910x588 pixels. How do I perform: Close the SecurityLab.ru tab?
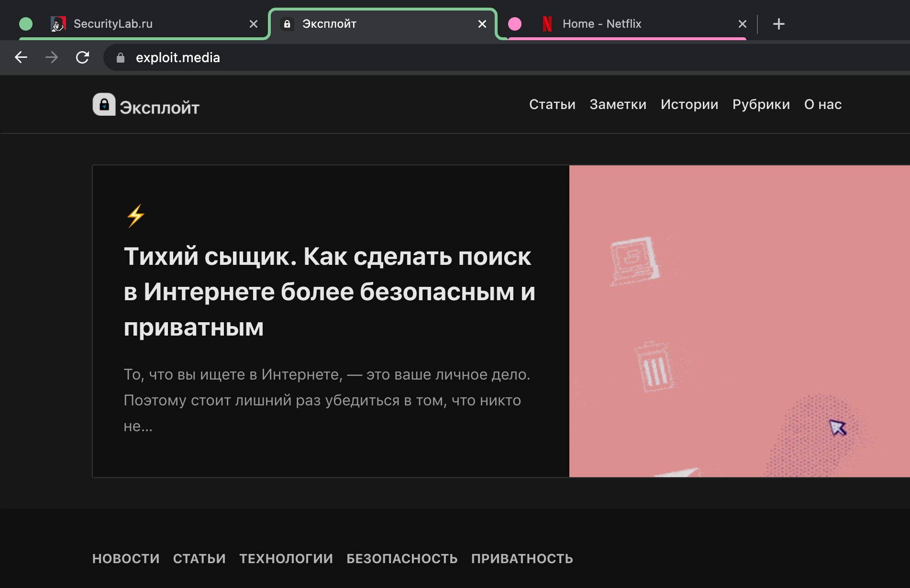pyautogui.click(x=254, y=24)
